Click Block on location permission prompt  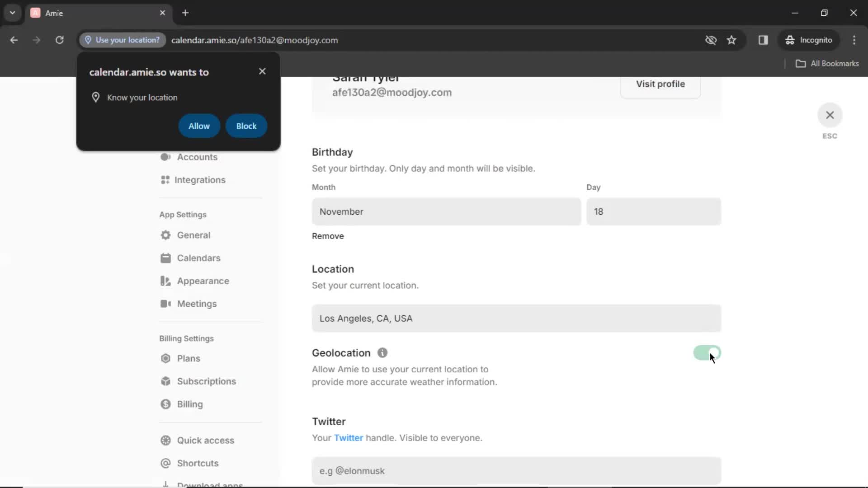(x=246, y=126)
